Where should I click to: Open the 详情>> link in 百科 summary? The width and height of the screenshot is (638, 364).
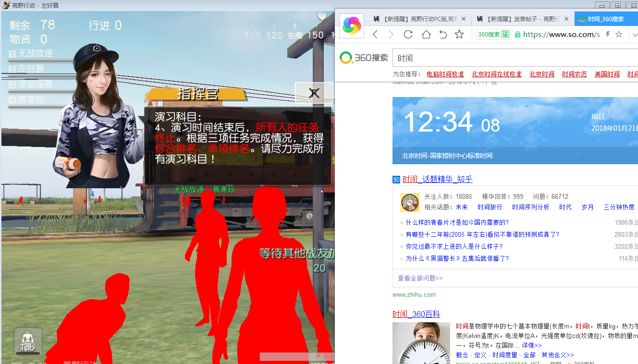coord(532,346)
